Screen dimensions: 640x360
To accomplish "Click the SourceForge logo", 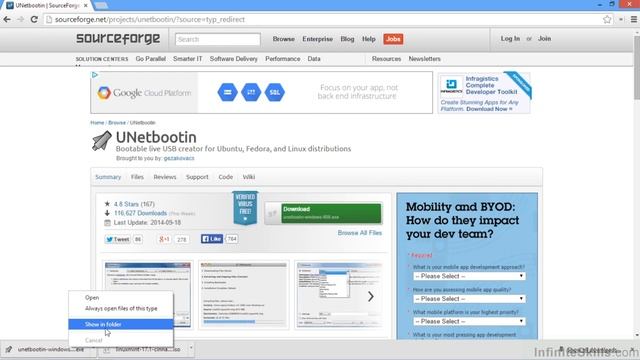I will pyautogui.click(x=118, y=39).
